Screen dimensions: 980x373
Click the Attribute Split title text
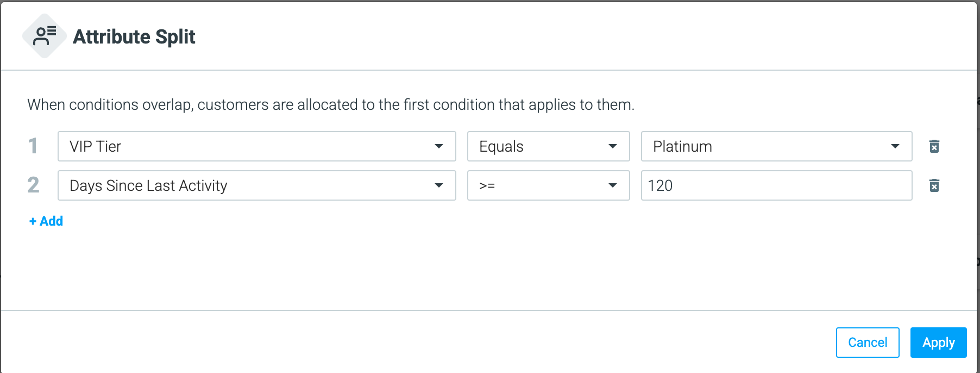click(134, 36)
